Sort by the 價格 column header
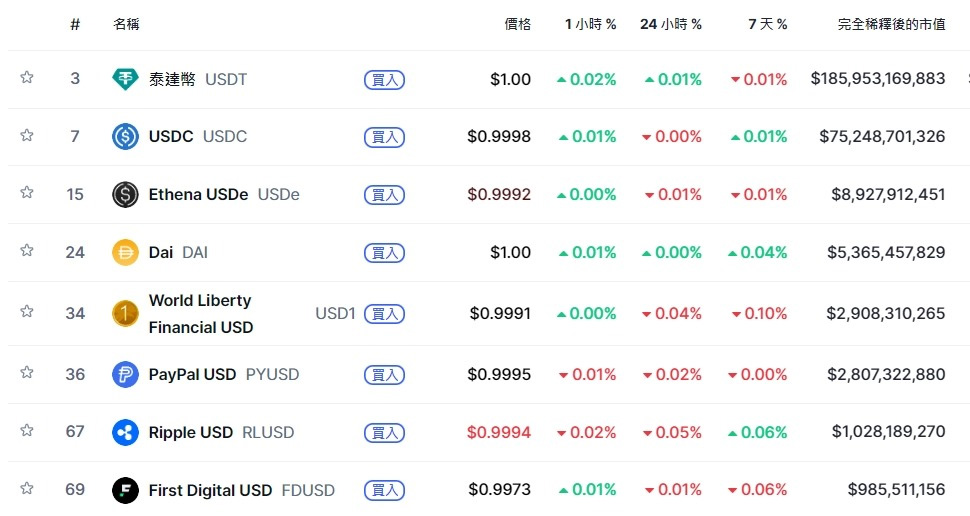 (517, 24)
